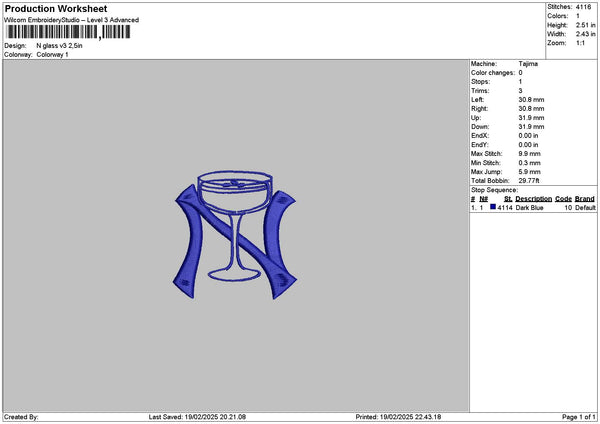Viewport: 600px width, 424px height.
Task: Click the Max Stitch value 9.9 mm
Action: tap(530, 154)
